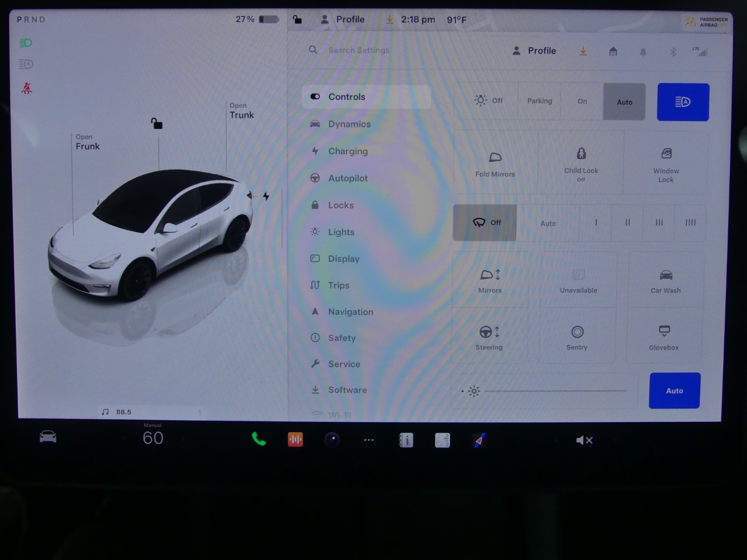Screen dimensions: 747x560
Task: Toggle Auto brightness button
Action: 674,390
